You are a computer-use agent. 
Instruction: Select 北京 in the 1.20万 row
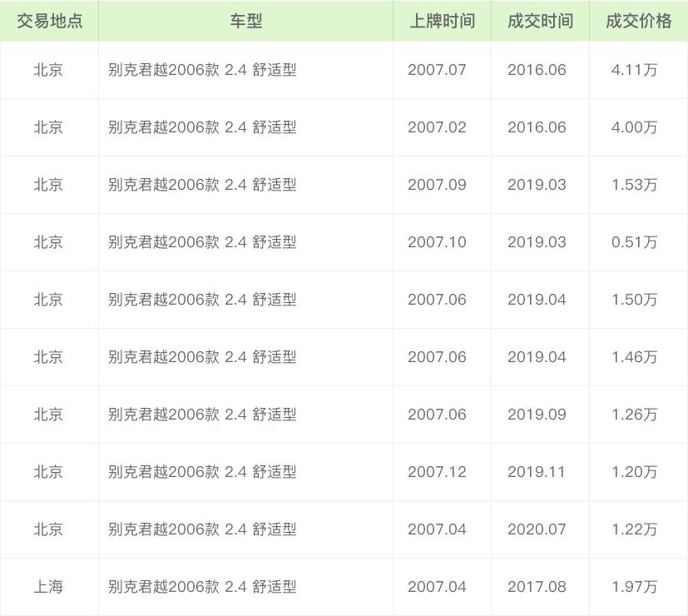pos(49,473)
